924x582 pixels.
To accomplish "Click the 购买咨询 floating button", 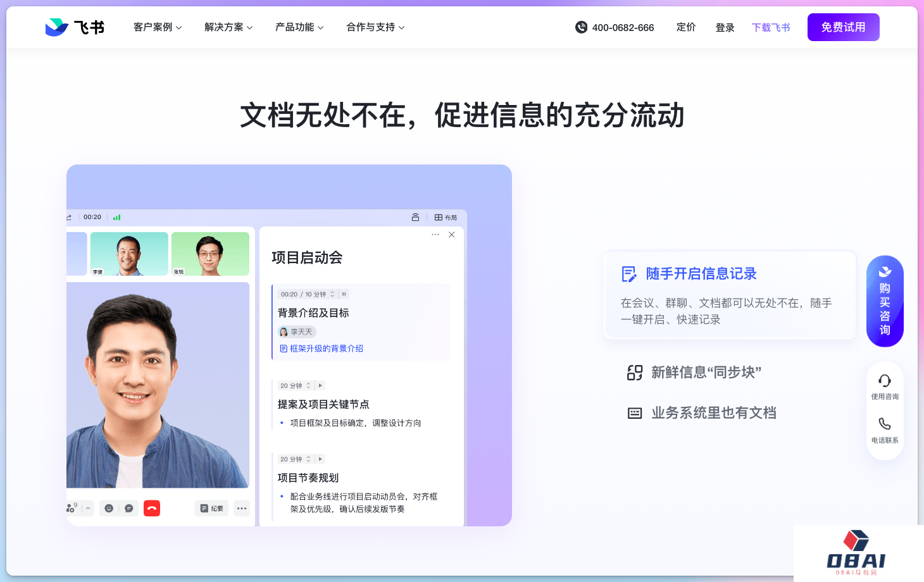I will click(885, 302).
